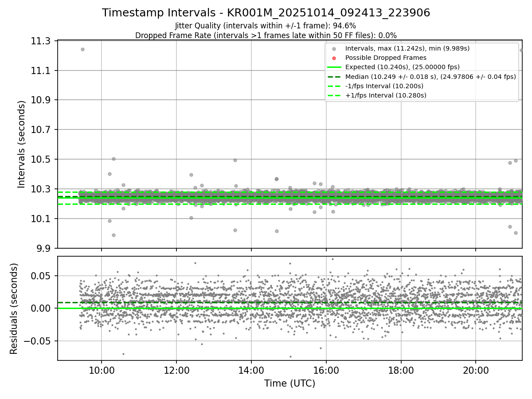532x399 pixels.
Task: Click the Residuals (seconds) y-axis label
Action: click(14, 308)
